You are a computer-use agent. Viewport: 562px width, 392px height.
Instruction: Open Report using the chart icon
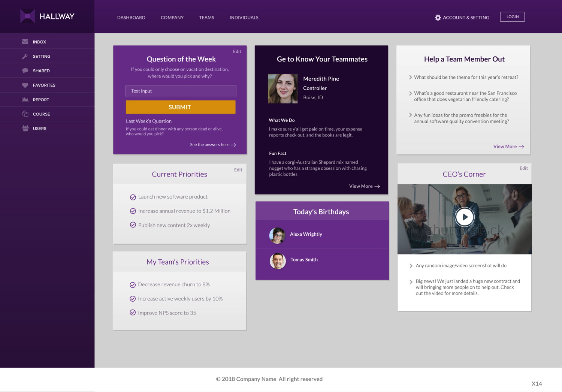coord(25,99)
